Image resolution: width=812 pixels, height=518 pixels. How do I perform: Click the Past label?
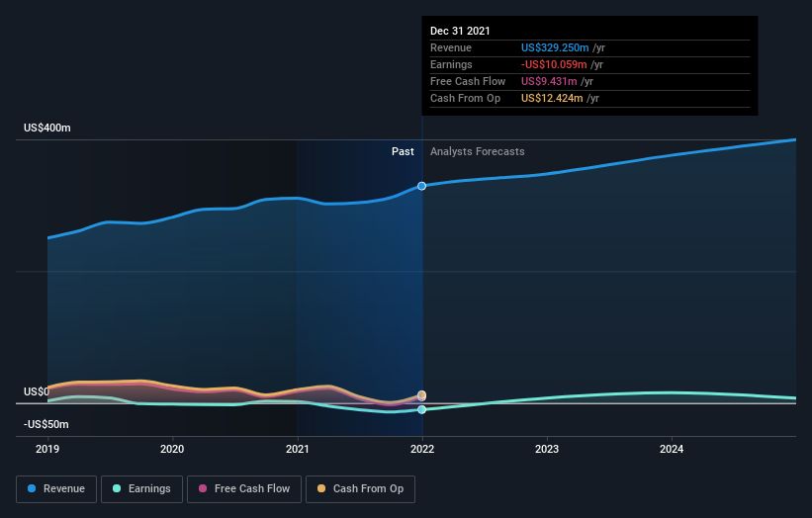pyautogui.click(x=403, y=151)
